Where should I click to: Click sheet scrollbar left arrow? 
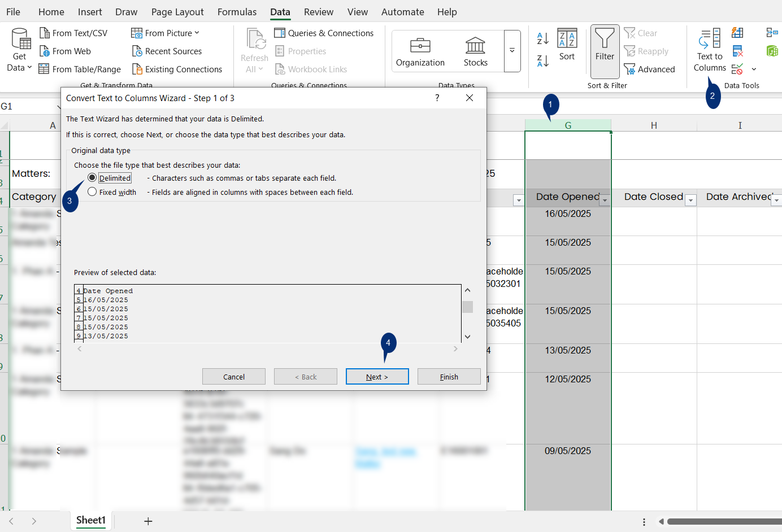tap(661, 521)
